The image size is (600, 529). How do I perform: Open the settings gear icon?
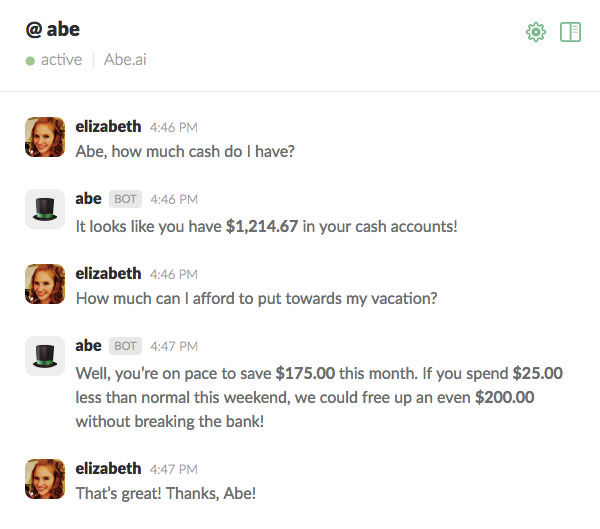536,32
